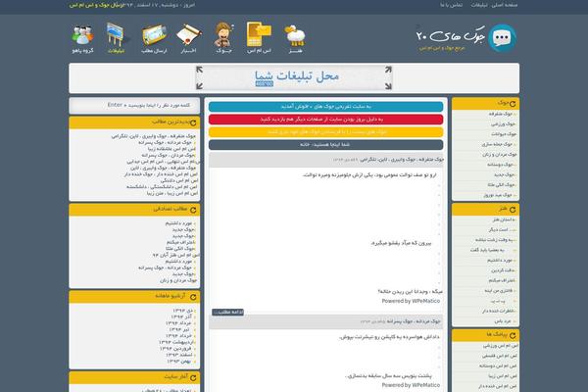Click refresh icon in مطالب تصادفی header
The height and width of the screenshot is (392, 588).
tap(193, 210)
